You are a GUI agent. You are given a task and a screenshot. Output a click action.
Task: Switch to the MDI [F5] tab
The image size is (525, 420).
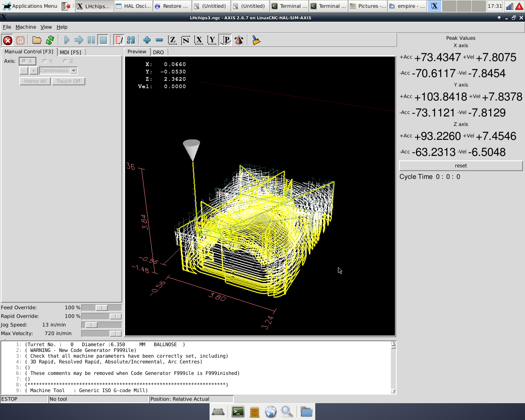pos(71,52)
